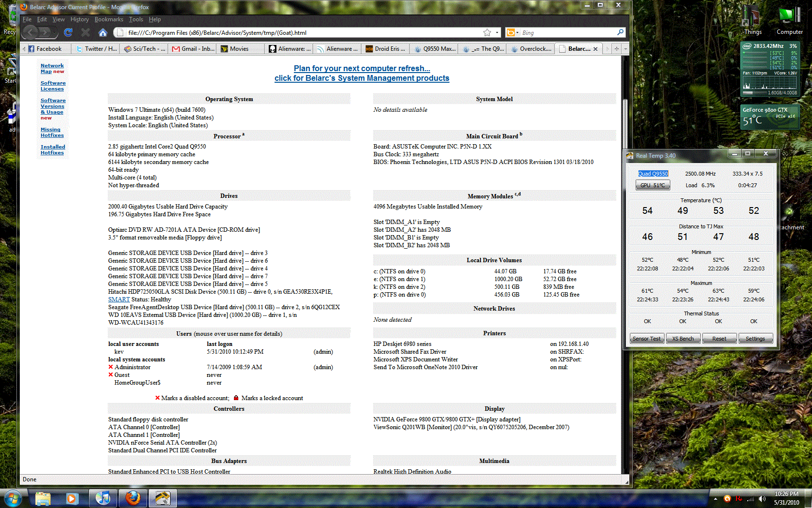Click the Firefox reload page icon
This screenshot has height=508, width=812.
[x=68, y=32]
